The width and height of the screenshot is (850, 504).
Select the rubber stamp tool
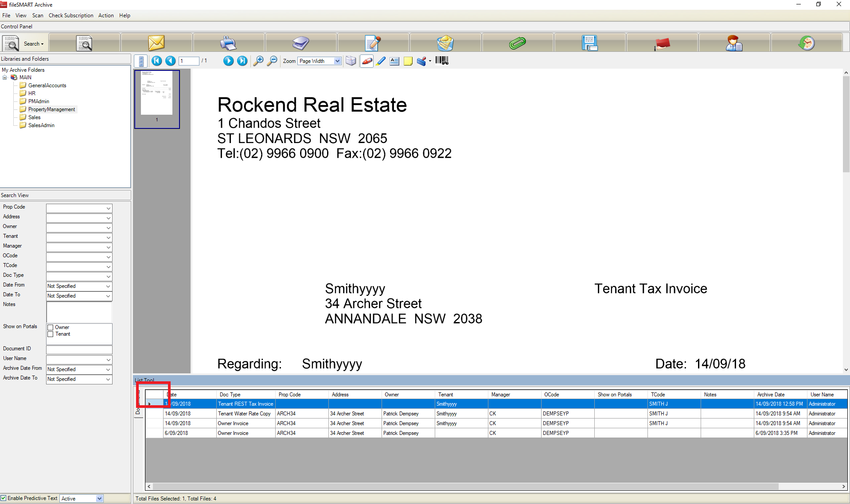click(x=421, y=61)
